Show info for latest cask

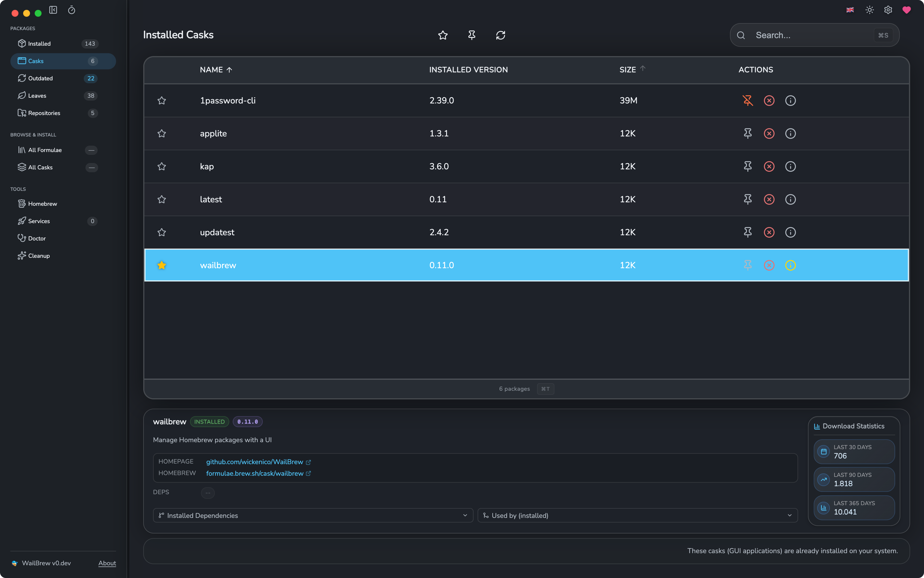790,199
